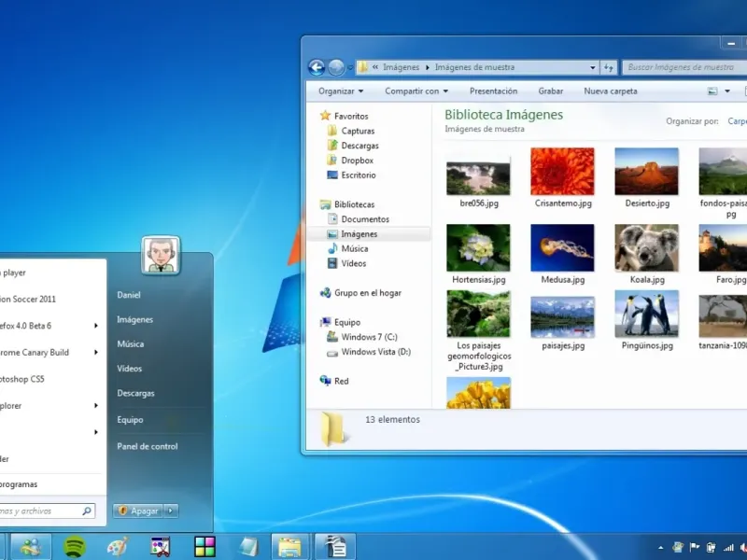Open the Compartir con dropdown
Screen dimensions: 747x560
click(x=416, y=91)
